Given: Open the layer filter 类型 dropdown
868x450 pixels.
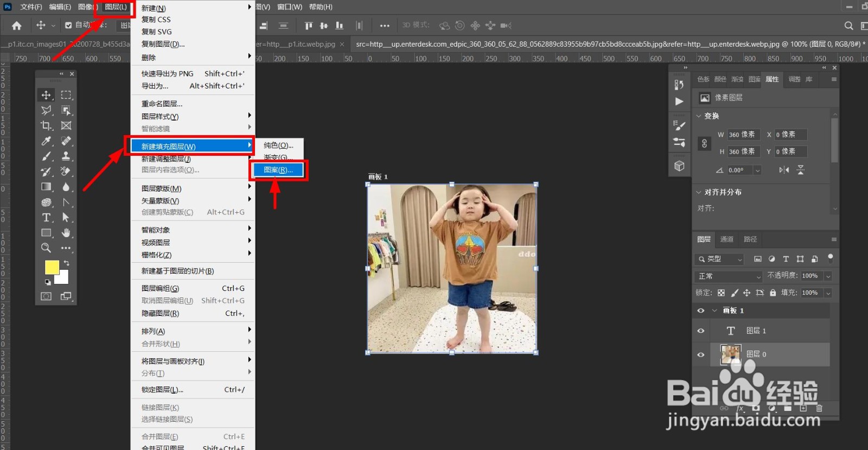Looking at the screenshot, I should click(x=719, y=259).
